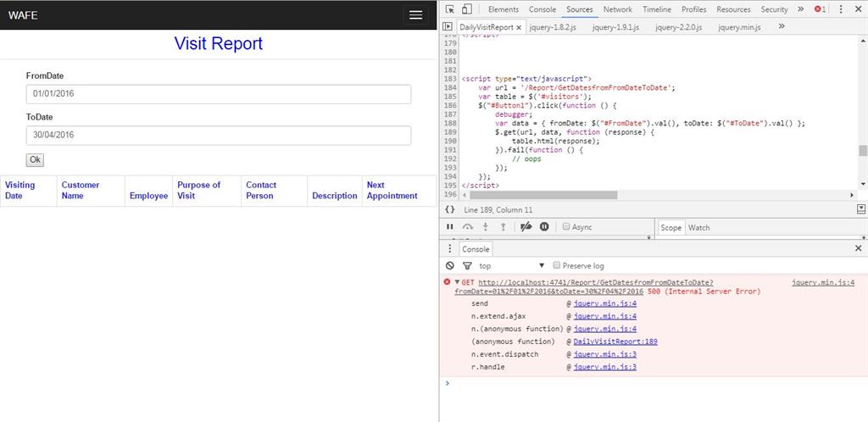Open the console drawer three-dot menu
This screenshot has width=868, height=422.
pos(449,249)
